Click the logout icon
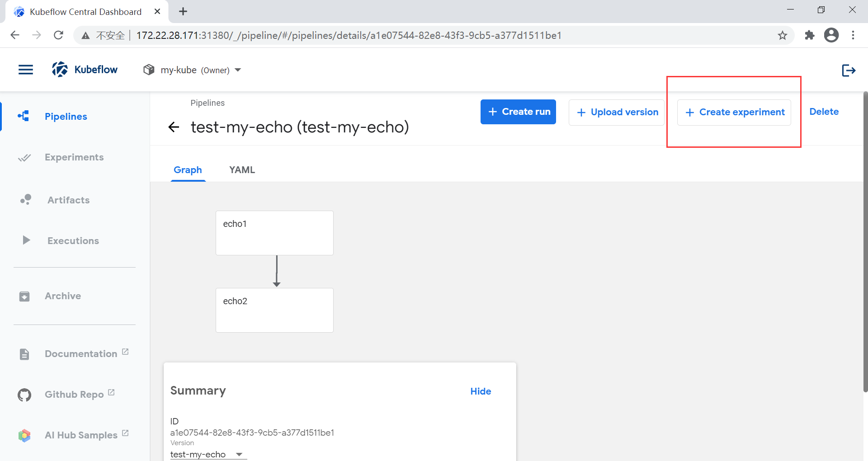This screenshot has width=868, height=461. point(849,70)
